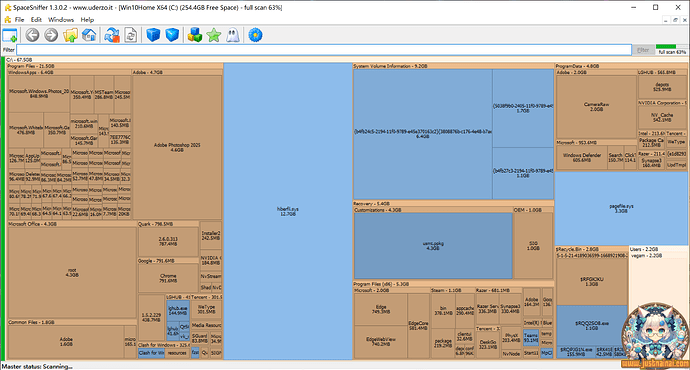Click the folder up-level icon

pyautogui.click(x=70, y=35)
